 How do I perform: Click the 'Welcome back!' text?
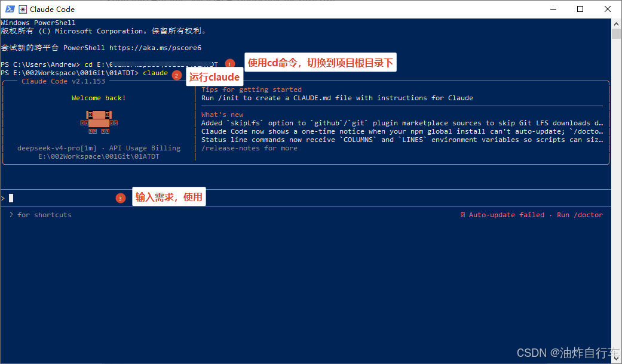coord(99,98)
